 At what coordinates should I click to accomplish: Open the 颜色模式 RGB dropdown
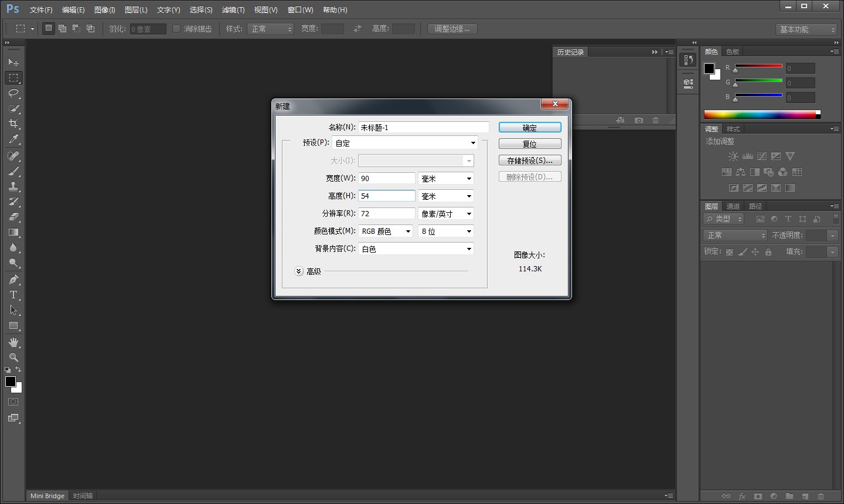pos(386,231)
